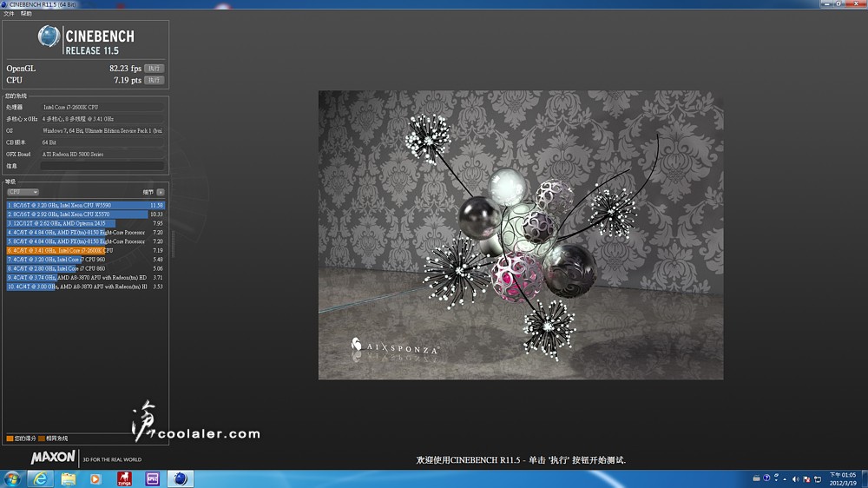This screenshot has height=488, width=868.
Task: Switch to the Cinebench taskbar button
Action: (180, 478)
